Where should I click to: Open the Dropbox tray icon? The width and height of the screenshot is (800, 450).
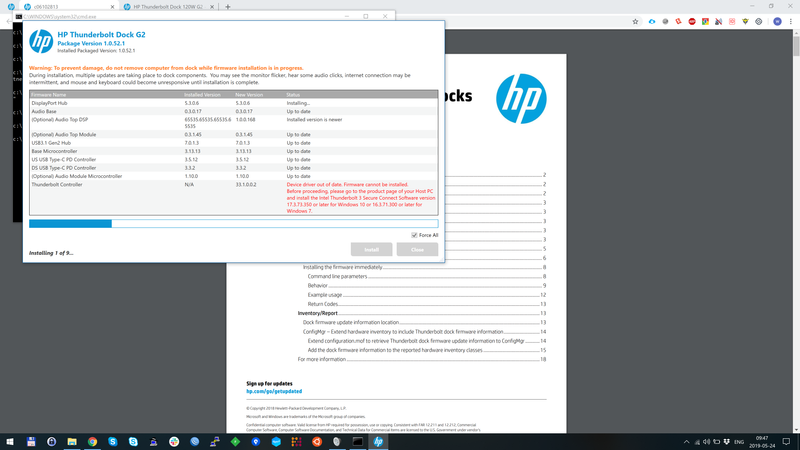[x=727, y=442]
